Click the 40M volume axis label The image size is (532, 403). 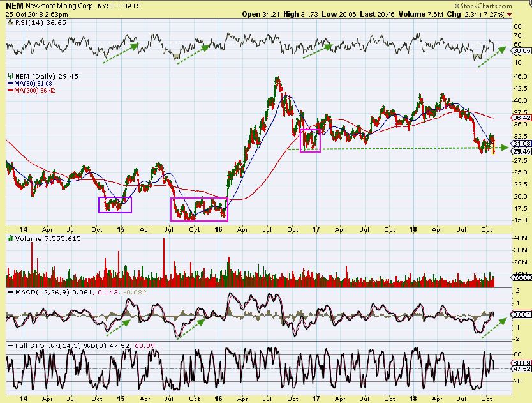521,238
